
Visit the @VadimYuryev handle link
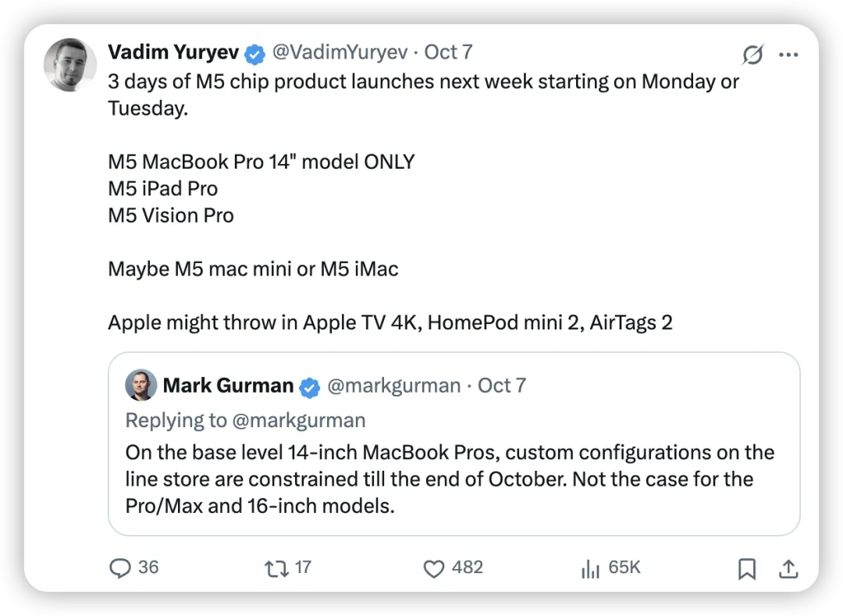click(x=339, y=52)
